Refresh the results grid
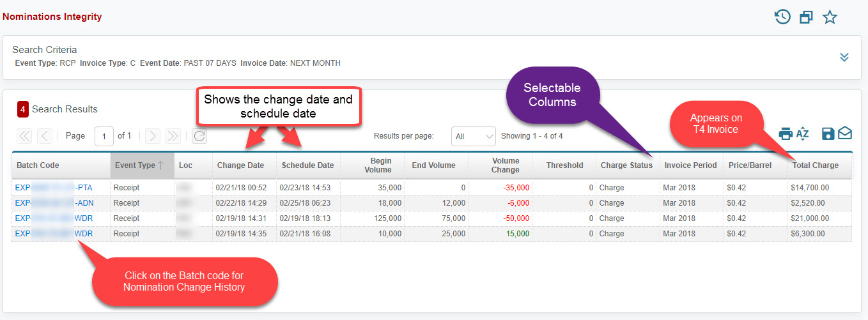 (x=199, y=136)
